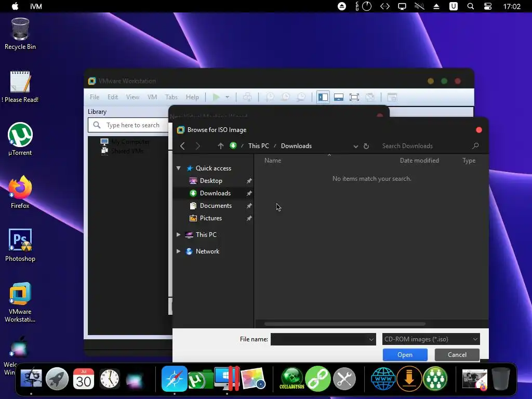Open the File name combo dropdown arrow

pos(371,339)
